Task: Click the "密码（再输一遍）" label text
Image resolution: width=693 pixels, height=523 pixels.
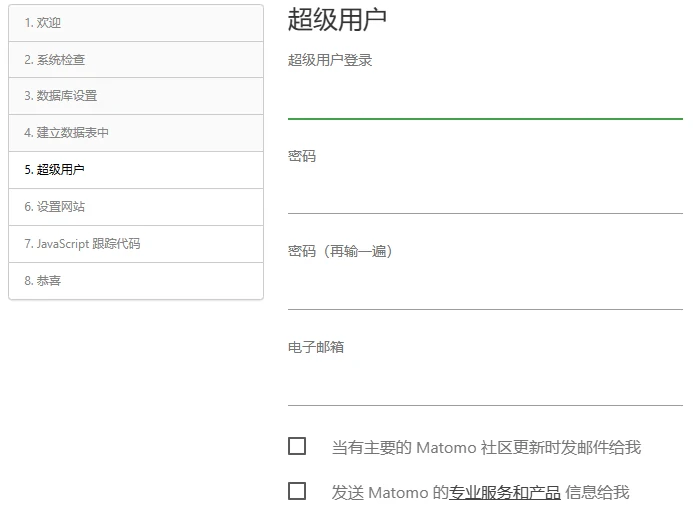Action: coord(341,251)
